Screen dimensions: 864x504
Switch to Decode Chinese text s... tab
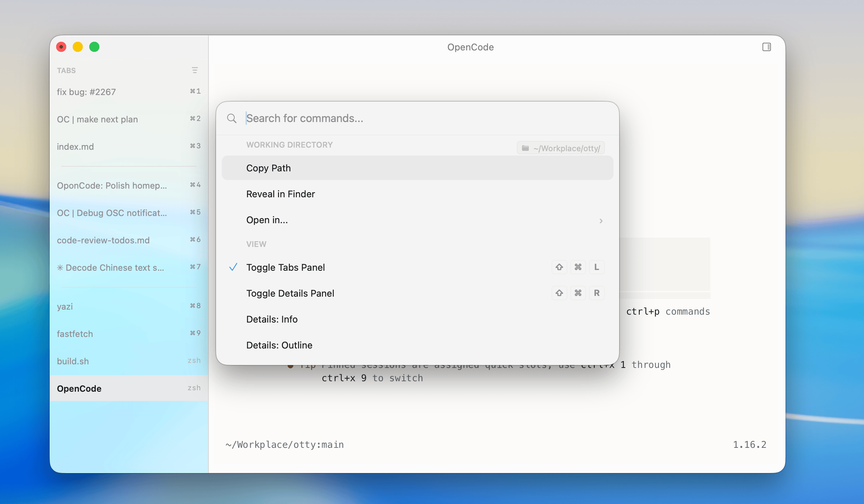coord(129,267)
